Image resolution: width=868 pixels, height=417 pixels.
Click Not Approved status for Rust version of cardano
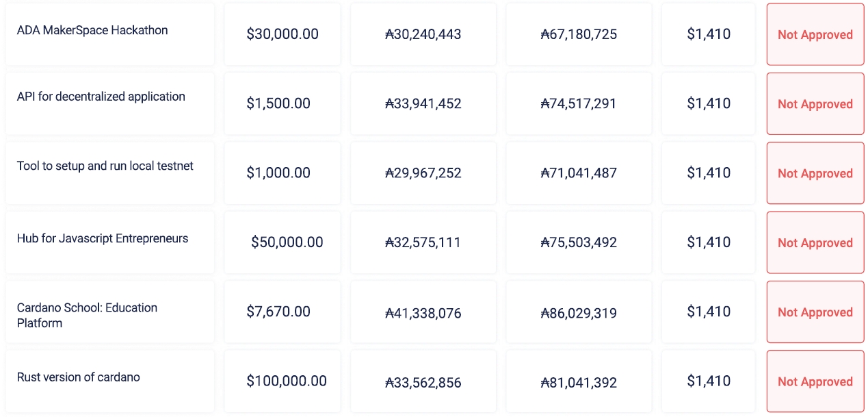[815, 381]
